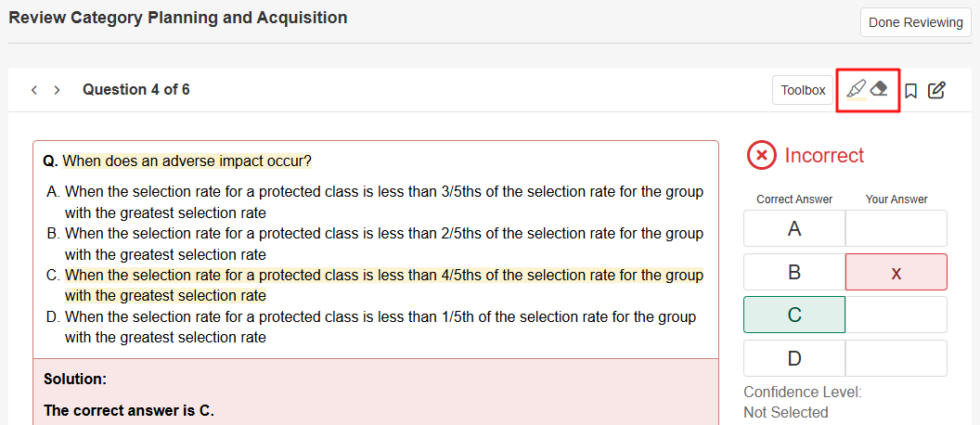Select the highlighter pen tool
This screenshot has height=425, width=980.
click(856, 90)
